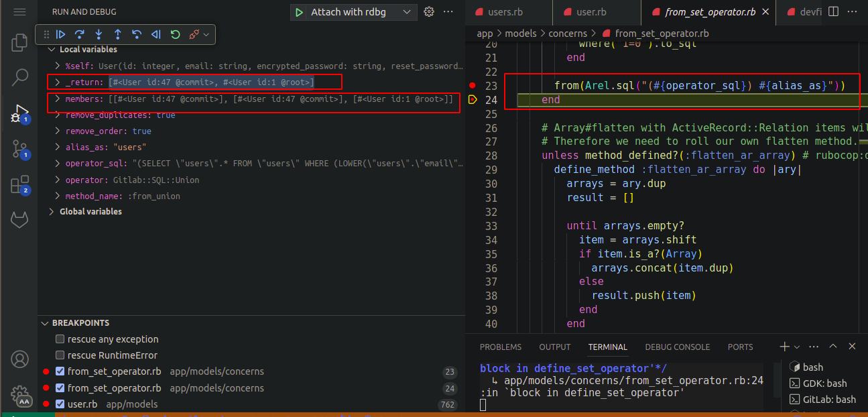
Task: Start debugging with green play icon
Action: pos(299,12)
